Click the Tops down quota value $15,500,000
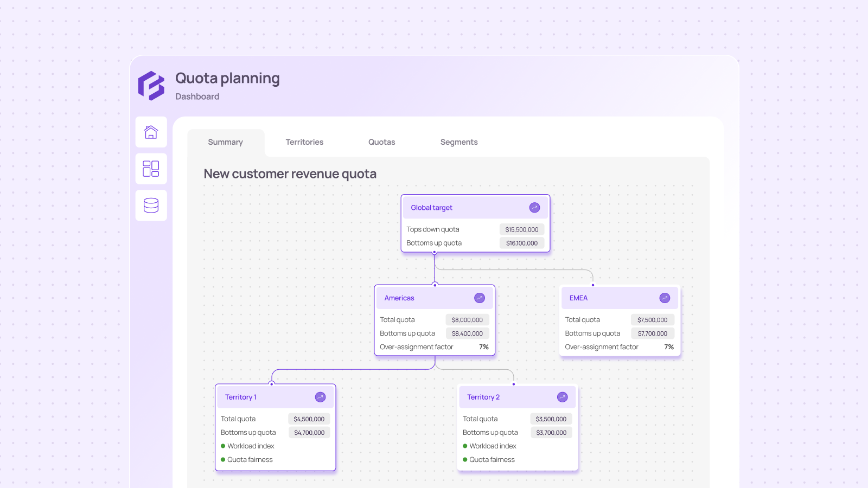Screen dimensions: 868x488 click(x=522, y=230)
